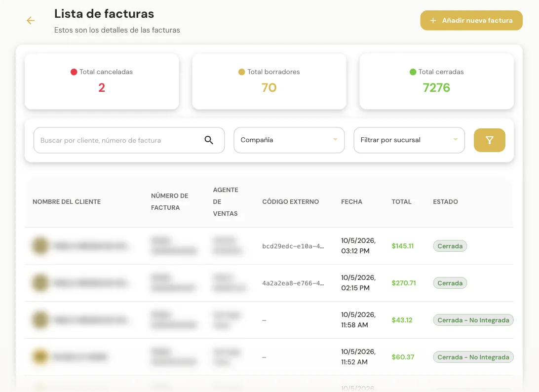Click the ESTADO column header
This screenshot has width=539, height=392.
pos(446,202)
